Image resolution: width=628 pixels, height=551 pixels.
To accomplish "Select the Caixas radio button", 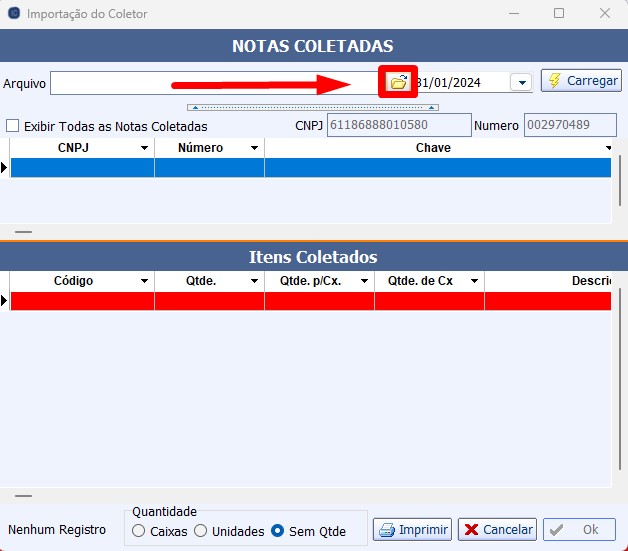I will [139, 531].
